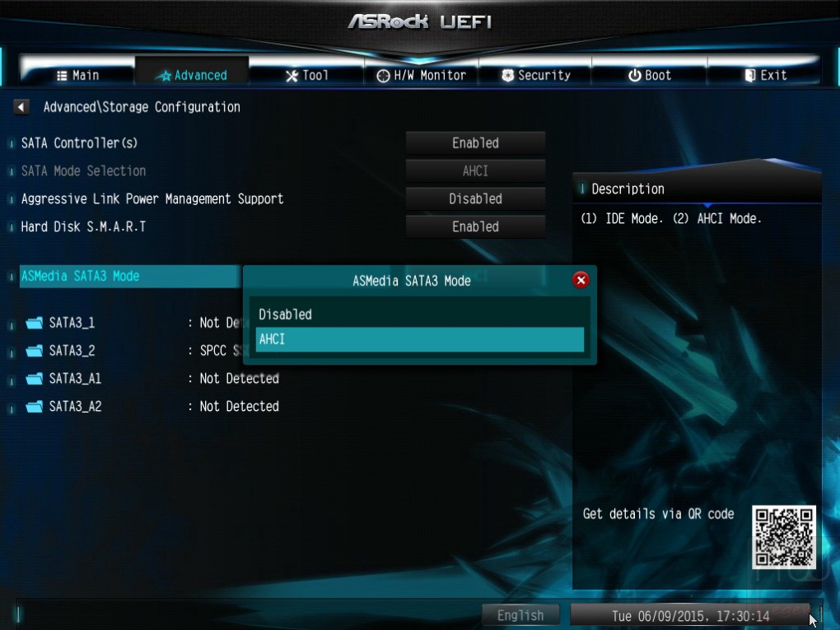Click the SATA3_2 folder icon
This screenshot has height=630, width=840.
click(35, 350)
